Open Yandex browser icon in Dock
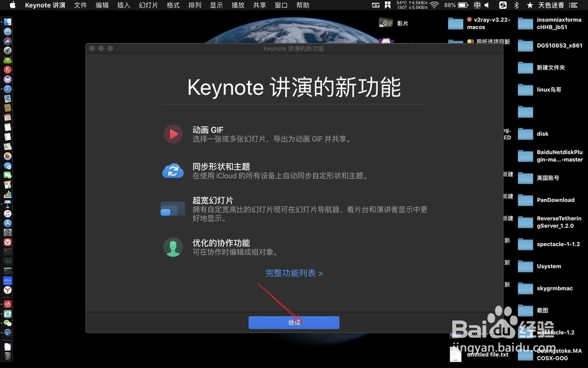 (8, 290)
